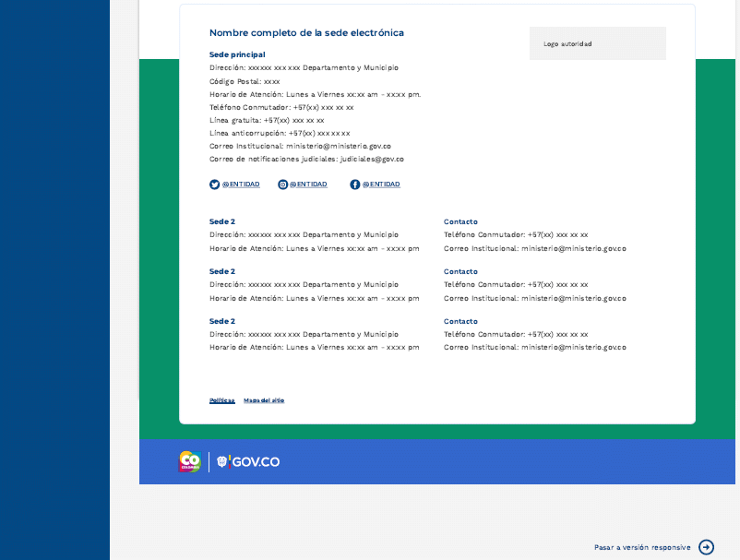This screenshot has width=740, height=560.
Task: Click Pasar a versión responsive
Action: point(642,547)
